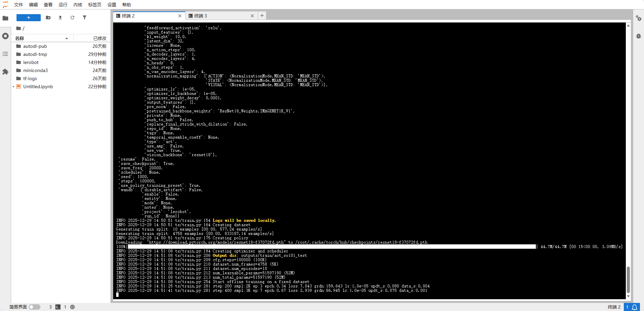644x311 pixels.
Task: Open the 内核 menu
Action: (78, 5)
